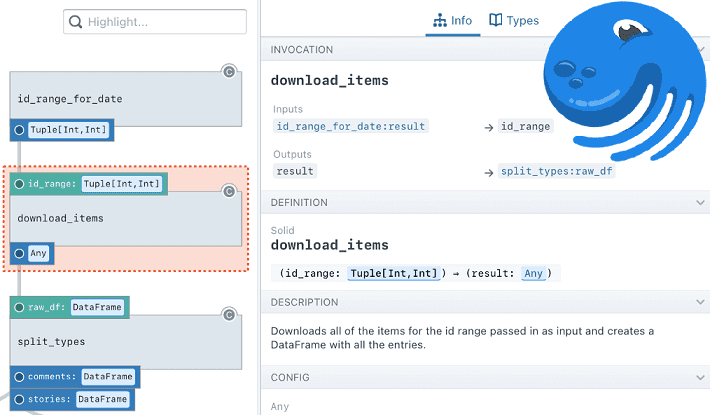Click the Types tab book icon
This screenshot has width=710, height=415.
click(x=496, y=20)
